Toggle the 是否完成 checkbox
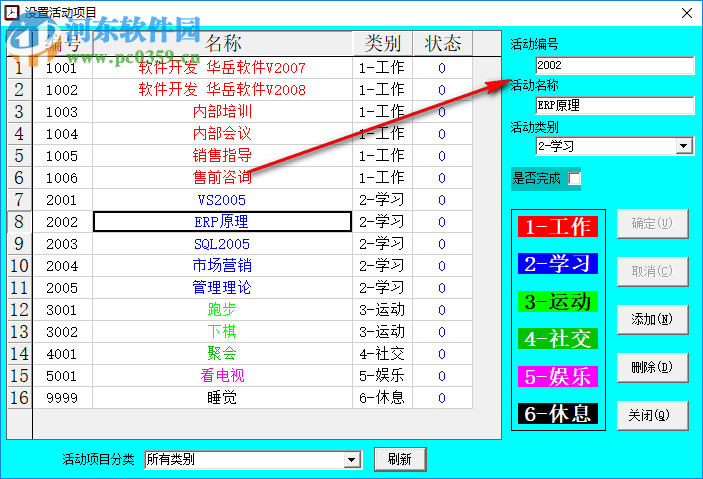This screenshot has height=479, width=703. (574, 179)
